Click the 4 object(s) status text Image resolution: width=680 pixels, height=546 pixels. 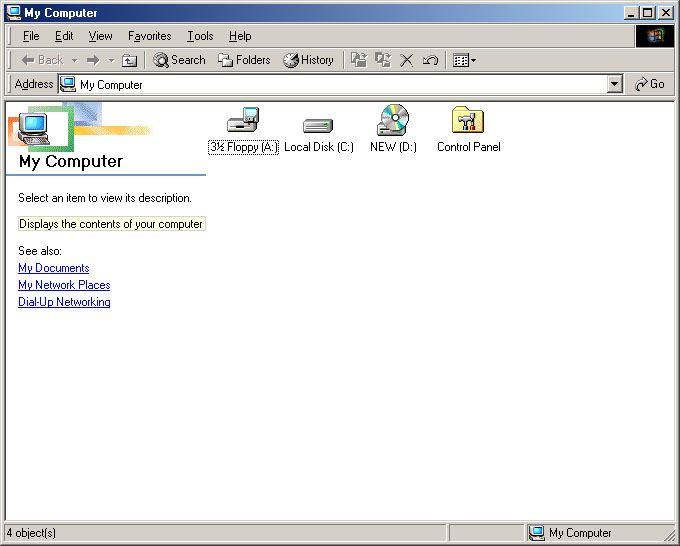(31, 532)
